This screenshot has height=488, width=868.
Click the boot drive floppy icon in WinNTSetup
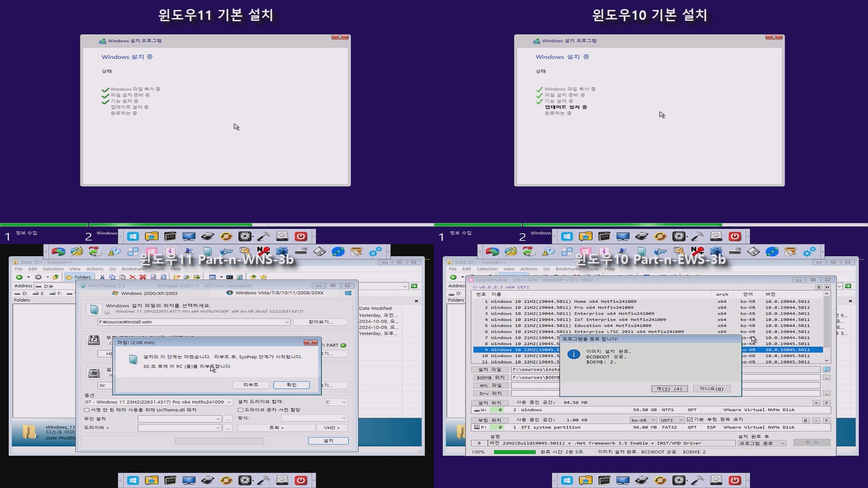point(94,340)
